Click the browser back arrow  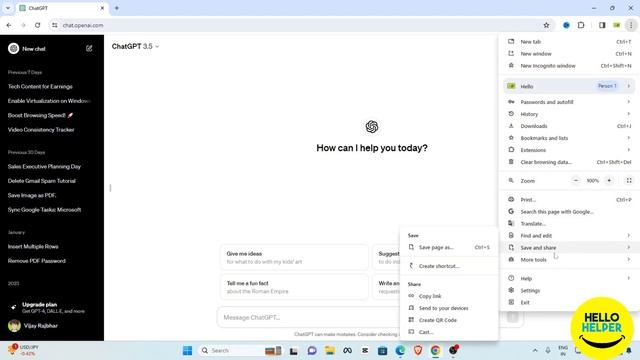[9, 25]
